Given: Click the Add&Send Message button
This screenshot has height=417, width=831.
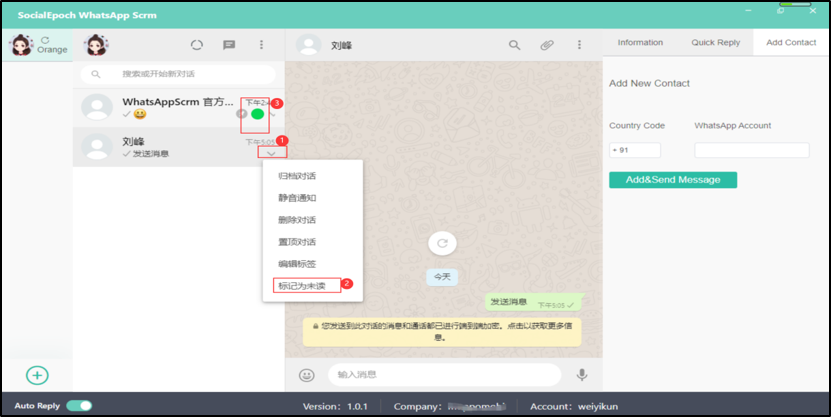Looking at the screenshot, I should pyautogui.click(x=673, y=180).
